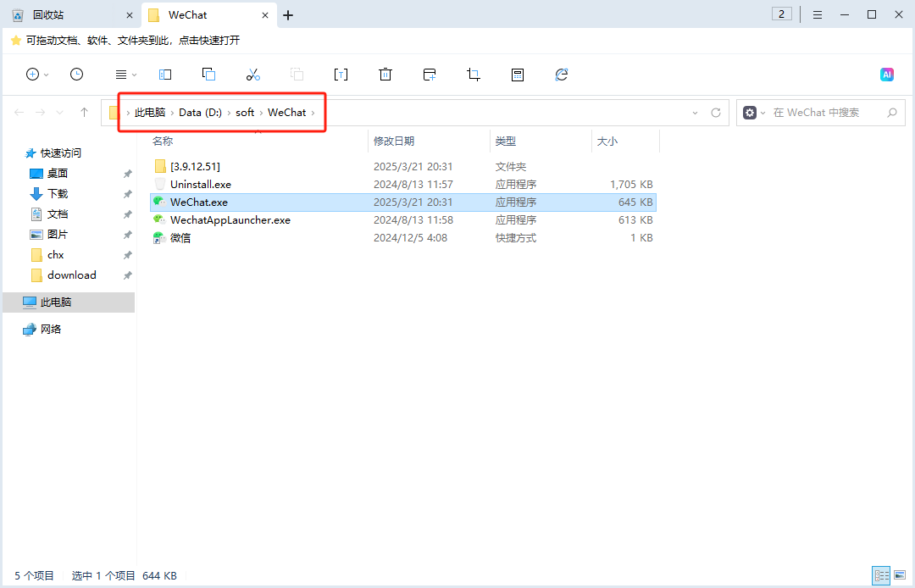Click the crop screenshot icon
Image resolution: width=915 pixels, height=588 pixels.
pyautogui.click(x=474, y=74)
